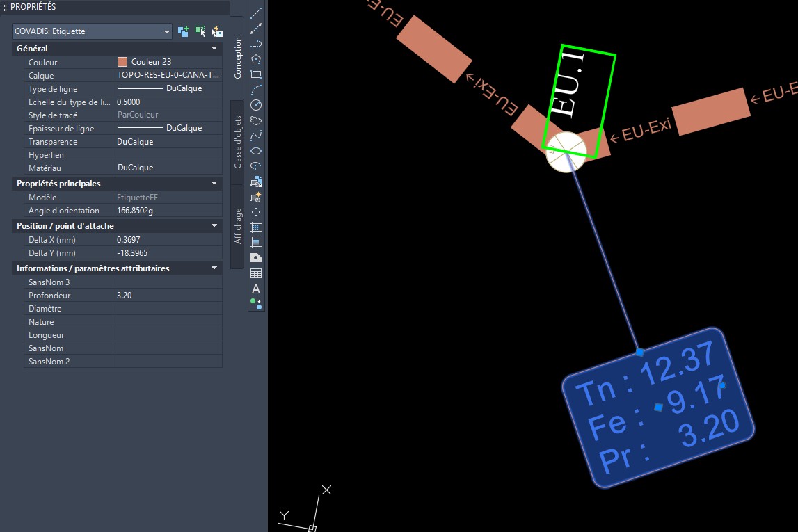Select the Polygon draw tool
The image size is (798, 532).
coord(256,59)
